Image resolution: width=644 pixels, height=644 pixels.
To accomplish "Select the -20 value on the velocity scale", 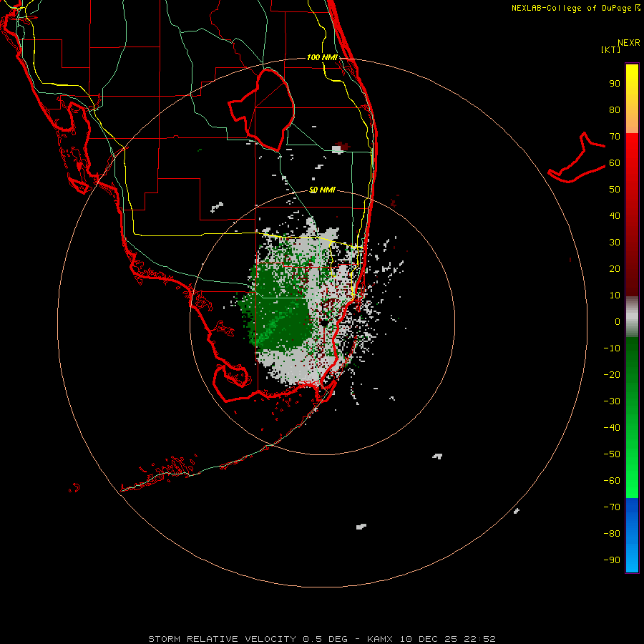I will (x=612, y=375).
